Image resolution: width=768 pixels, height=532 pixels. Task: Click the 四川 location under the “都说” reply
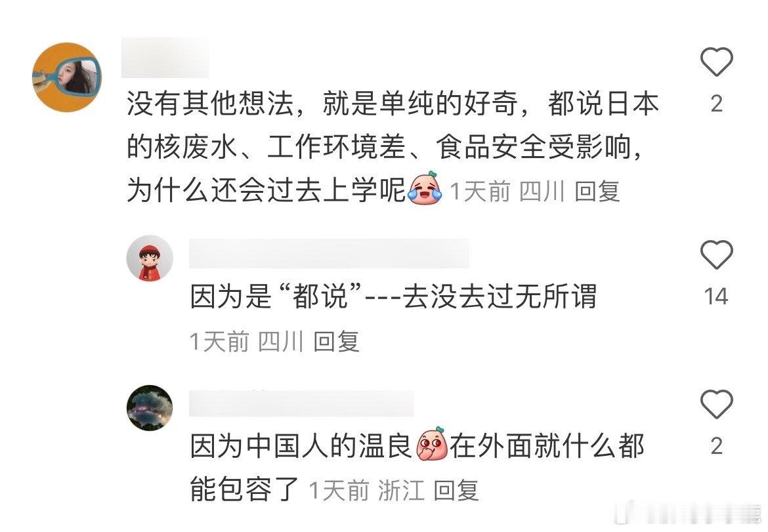tap(281, 341)
